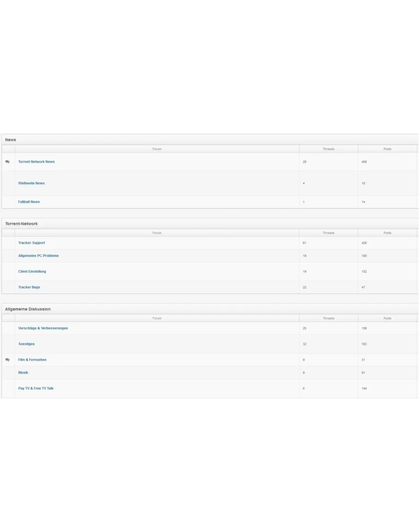Click the Forum column header in Allgemeine Diskussion
Image resolution: width=419 pixels, height=532 pixels.
[157, 318]
